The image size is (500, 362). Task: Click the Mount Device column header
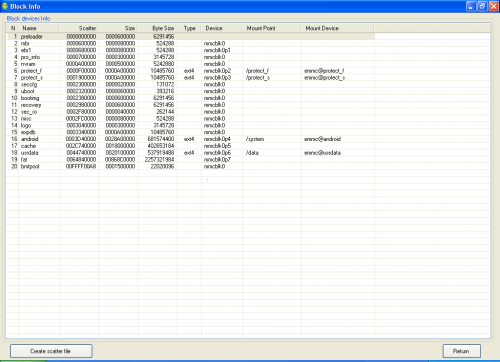pos(337,28)
